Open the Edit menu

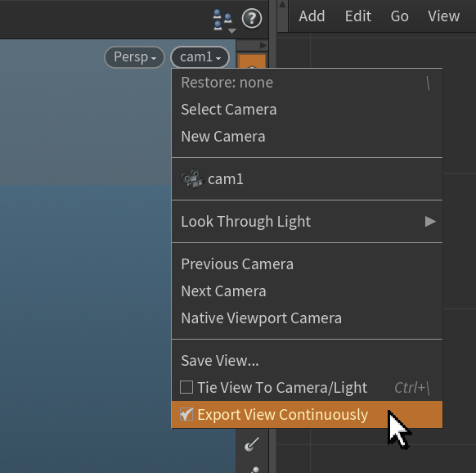click(x=358, y=16)
